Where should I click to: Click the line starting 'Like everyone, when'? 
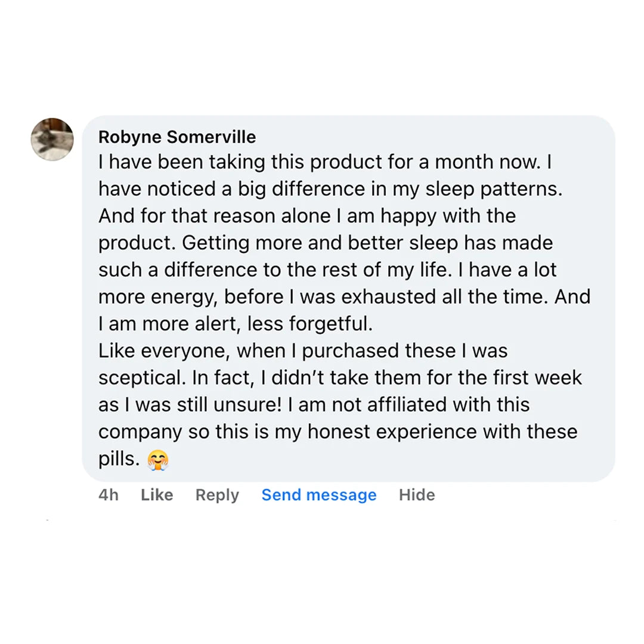(302, 351)
